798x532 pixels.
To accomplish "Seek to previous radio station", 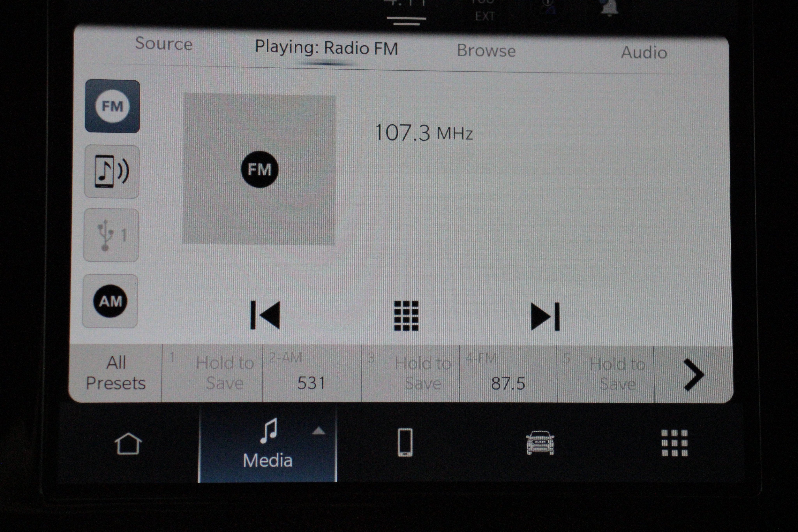I will pyautogui.click(x=265, y=315).
